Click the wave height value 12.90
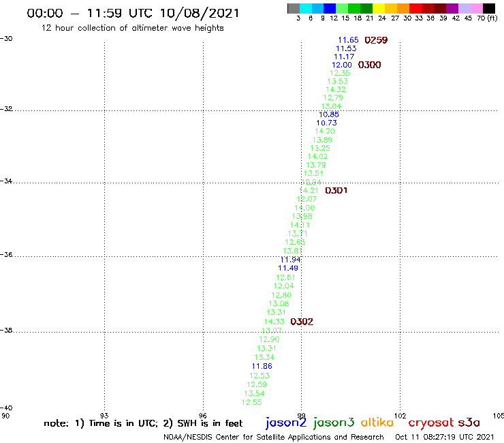504x443 pixels. [269, 339]
